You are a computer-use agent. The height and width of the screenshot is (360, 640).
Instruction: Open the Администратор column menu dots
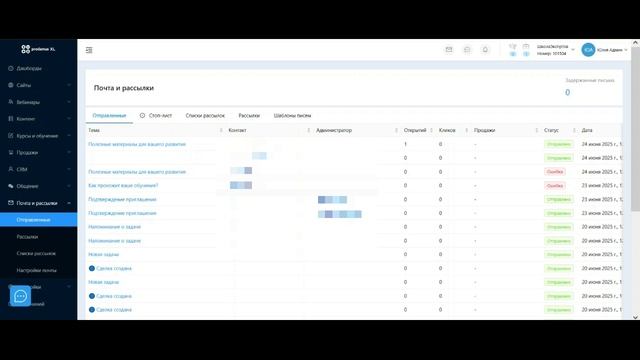pyautogui.click(x=396, y=130)
